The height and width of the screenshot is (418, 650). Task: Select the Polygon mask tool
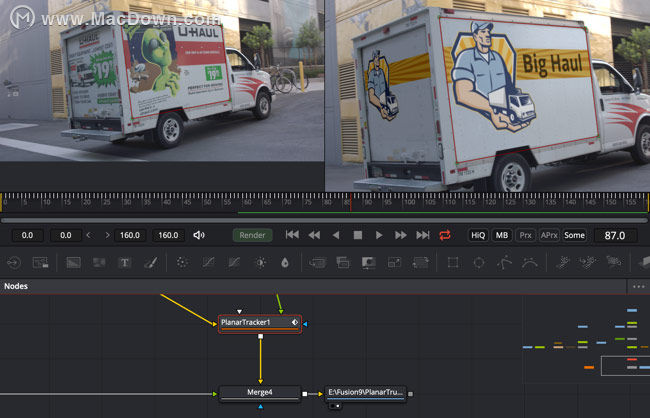point(504,262)
